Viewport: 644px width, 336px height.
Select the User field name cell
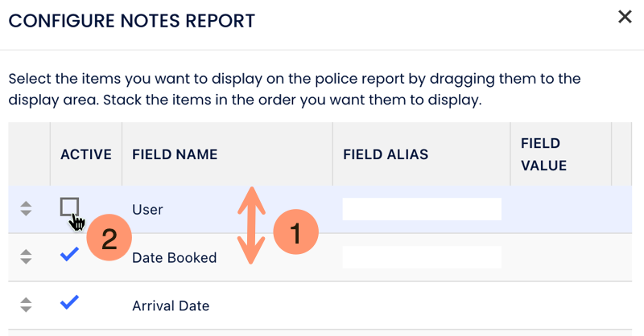coord(148,210)
